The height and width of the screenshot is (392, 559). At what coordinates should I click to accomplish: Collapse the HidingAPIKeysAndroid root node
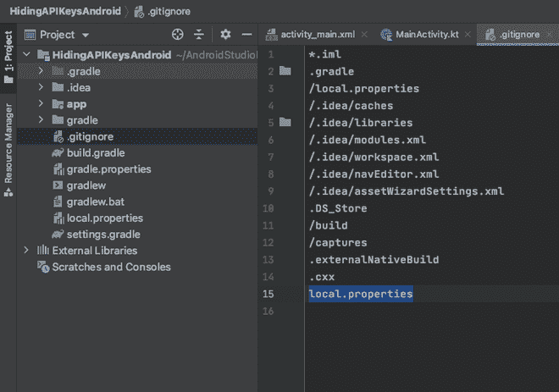27,55
